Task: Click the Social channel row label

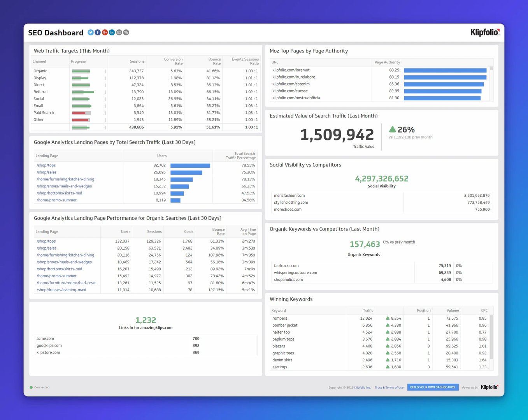Action: (x=39, y=99)
